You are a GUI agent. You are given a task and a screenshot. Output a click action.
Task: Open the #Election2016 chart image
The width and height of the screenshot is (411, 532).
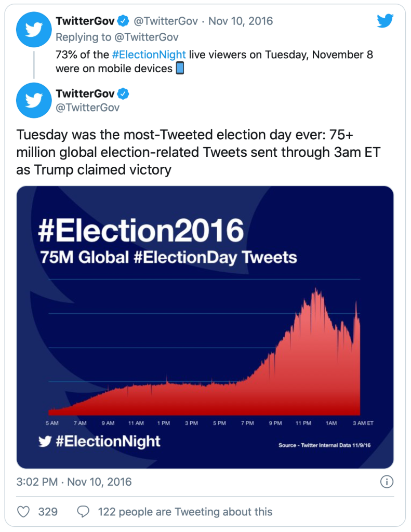click(205, 327)
